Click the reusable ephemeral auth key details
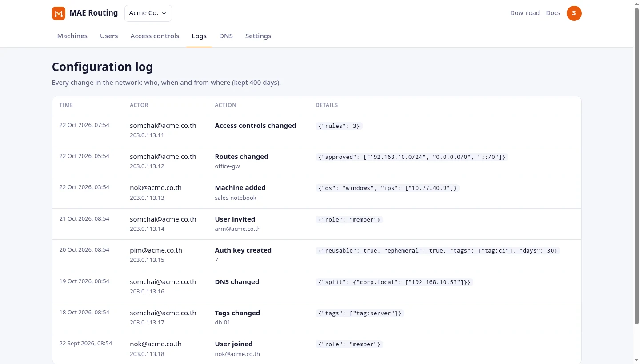640x364 pixels. (438, 251)
